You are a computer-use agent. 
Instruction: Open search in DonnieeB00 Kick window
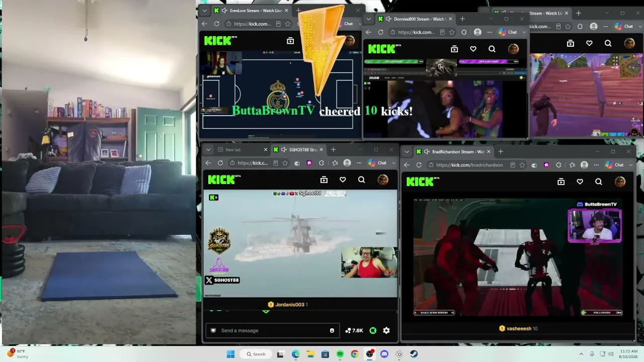pos(492,49)
